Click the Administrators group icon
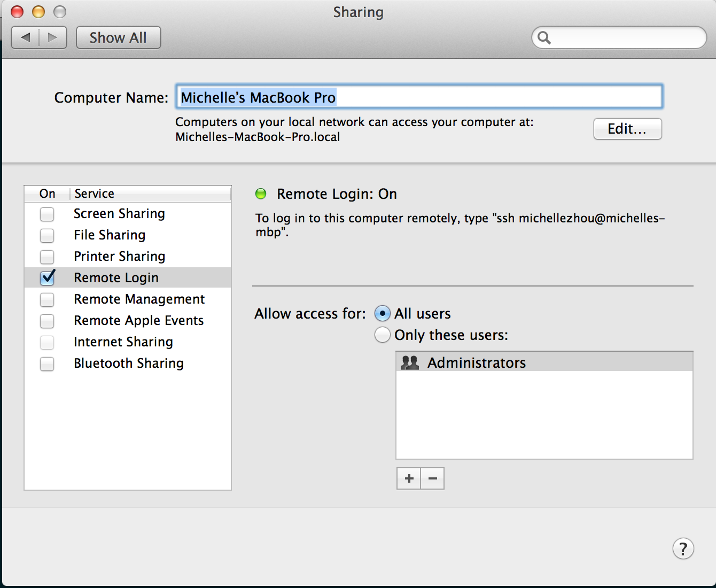 pos(410,362)
